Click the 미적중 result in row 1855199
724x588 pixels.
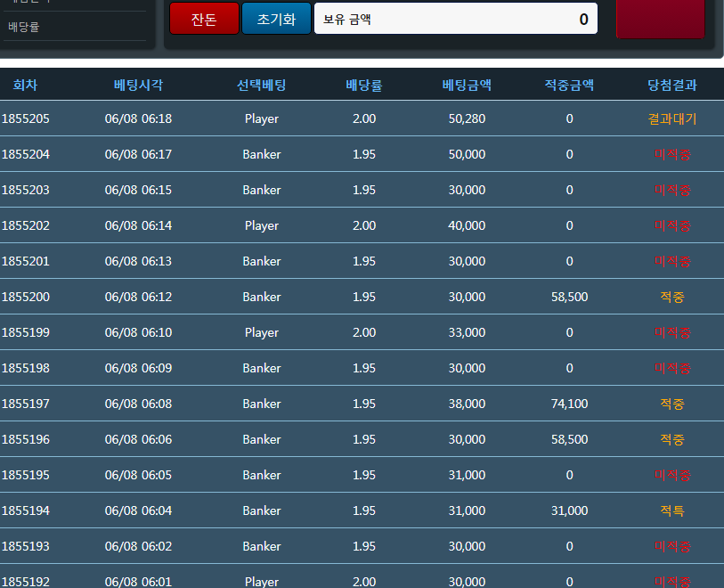point(671,332)
